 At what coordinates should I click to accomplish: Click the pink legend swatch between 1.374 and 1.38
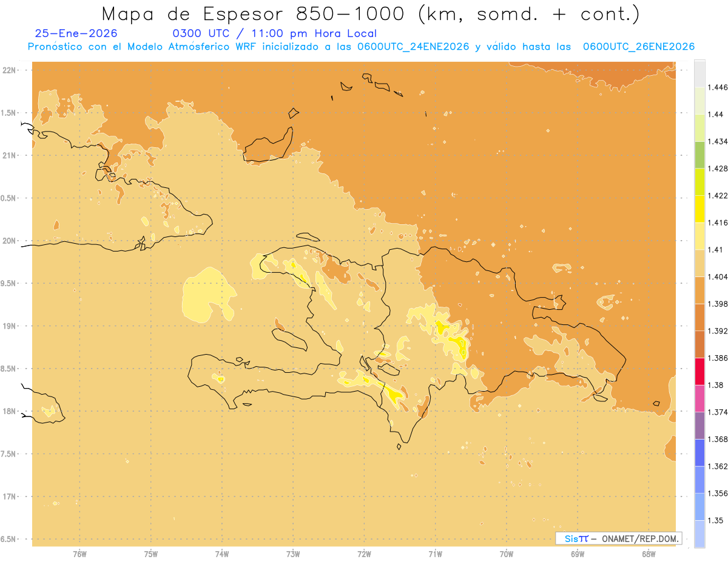point(699,398)
